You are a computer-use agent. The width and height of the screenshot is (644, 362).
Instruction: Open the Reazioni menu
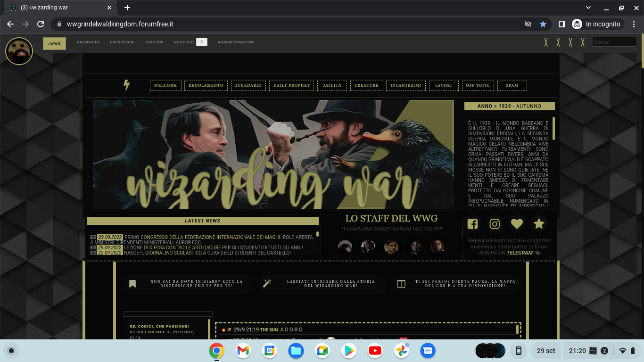[154, 42]
